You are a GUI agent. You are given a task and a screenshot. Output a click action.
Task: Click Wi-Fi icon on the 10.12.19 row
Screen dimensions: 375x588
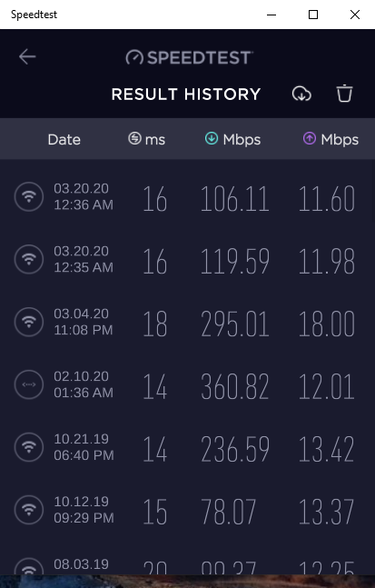[29, 510]
